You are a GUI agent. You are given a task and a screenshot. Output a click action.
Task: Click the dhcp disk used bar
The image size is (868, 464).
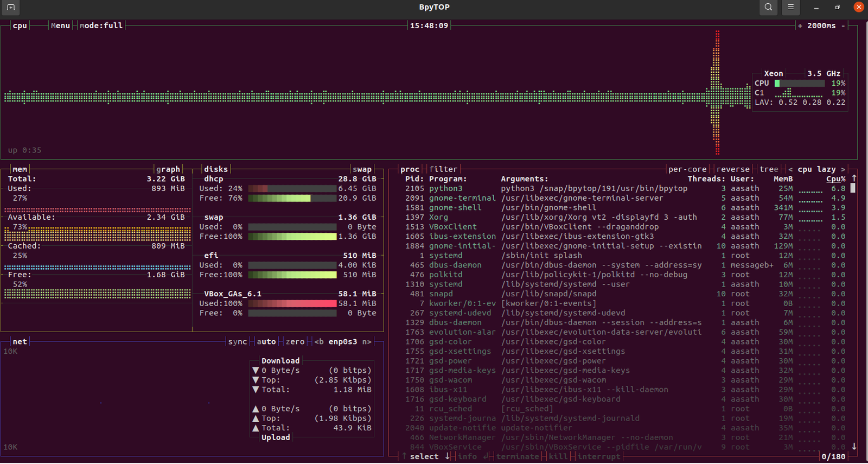[292, 188]
